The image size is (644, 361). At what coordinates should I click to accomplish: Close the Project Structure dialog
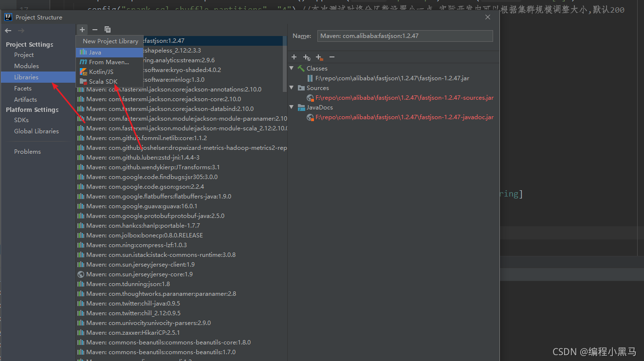point(488,17)
